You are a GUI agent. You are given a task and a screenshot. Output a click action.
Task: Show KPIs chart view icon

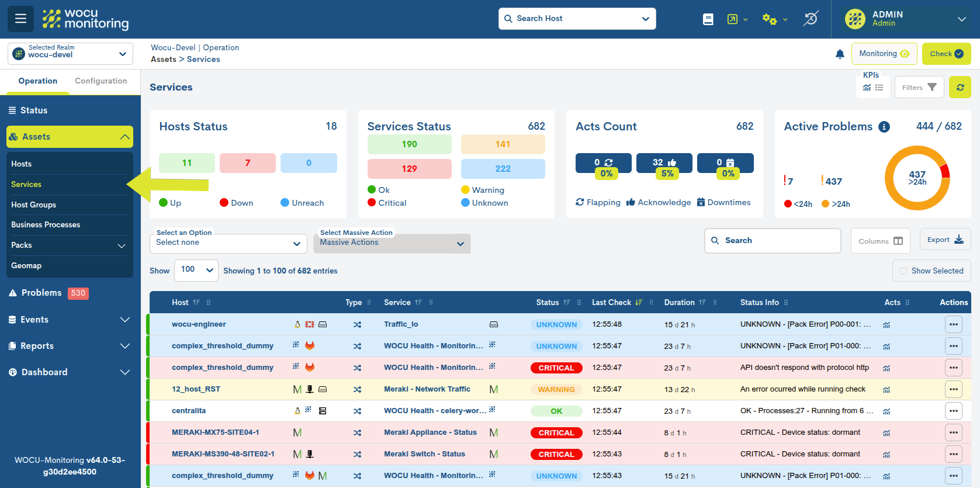click(x=867, y=88)
